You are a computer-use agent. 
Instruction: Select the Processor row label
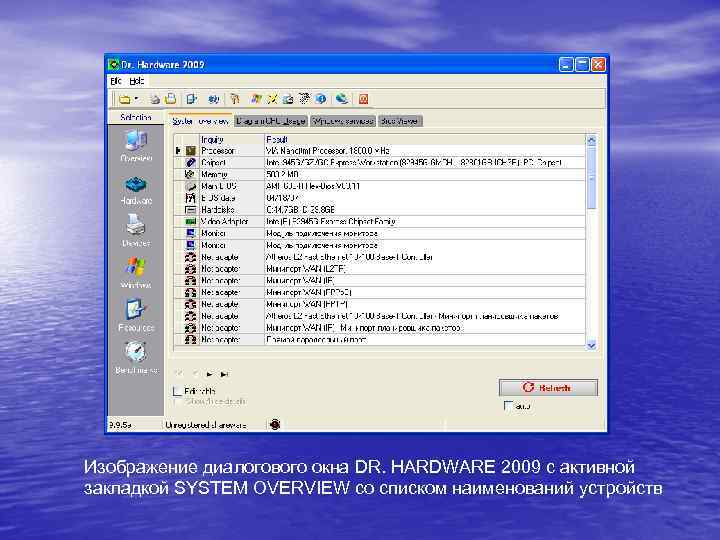point(218,151)
